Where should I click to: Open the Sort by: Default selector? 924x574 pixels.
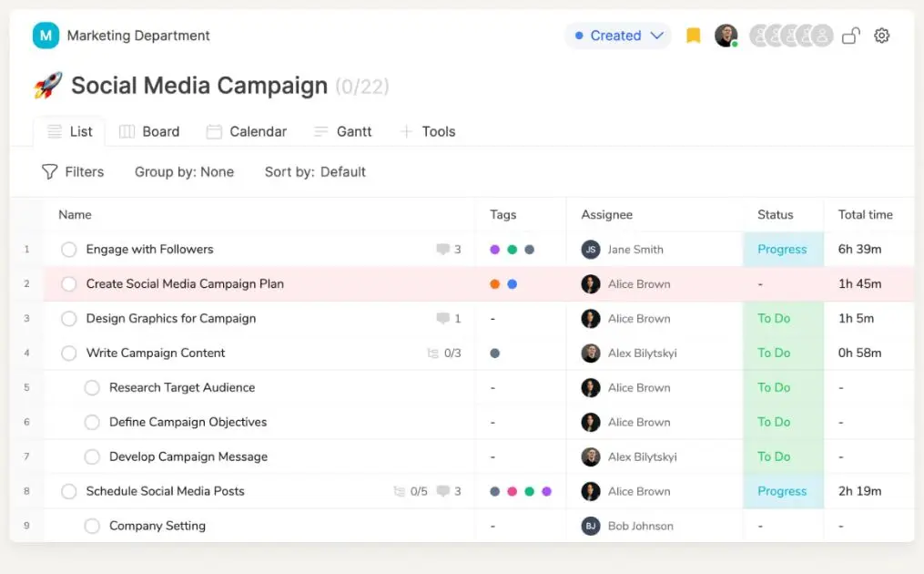tap(315, 171)
